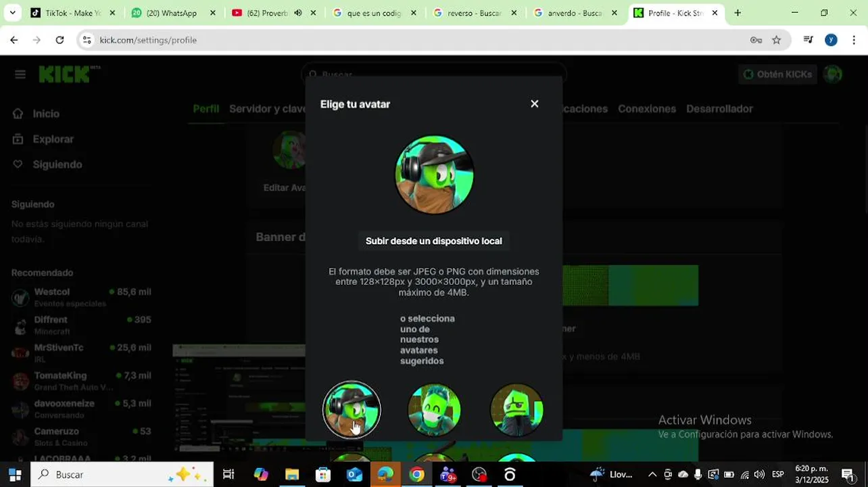
Task: Close the WhatsApp tab
Action: 213,13
